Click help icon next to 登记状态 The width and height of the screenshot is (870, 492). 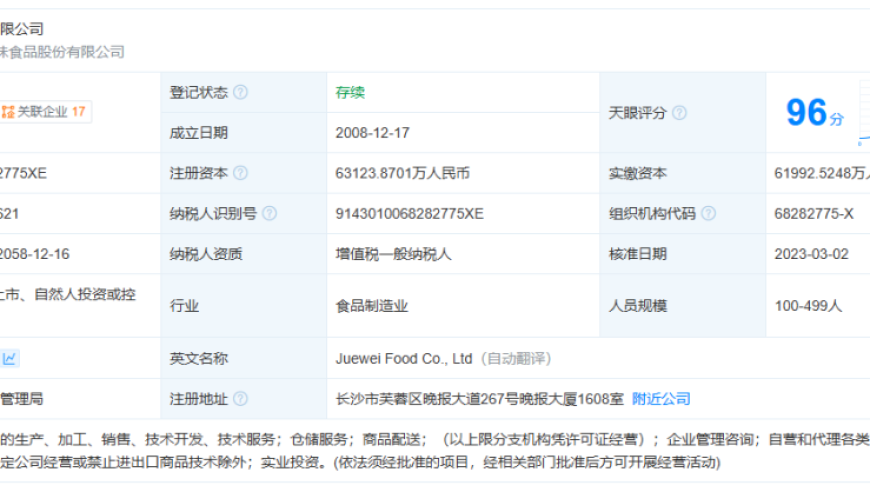(x=240, y=92)
